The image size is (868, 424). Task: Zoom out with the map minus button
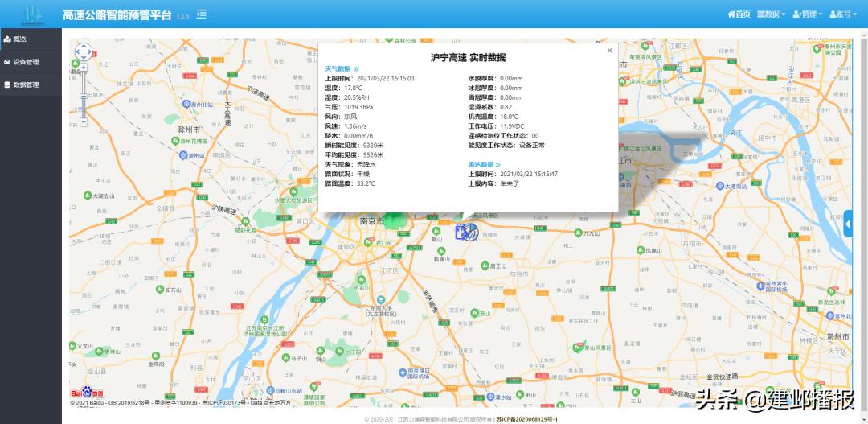pos(84,121)
